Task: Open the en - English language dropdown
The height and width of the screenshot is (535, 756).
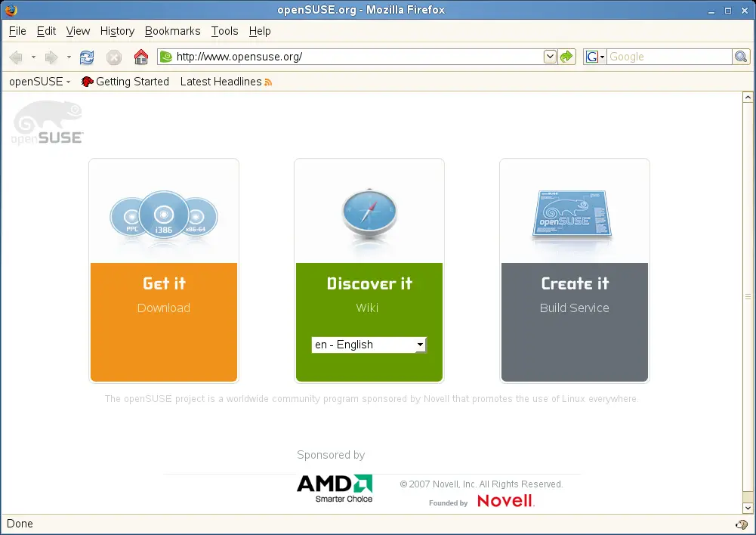Action: [369, 345]
